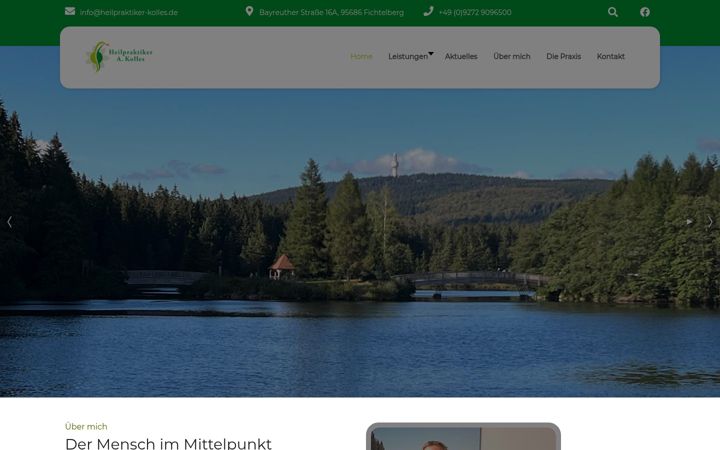This screenshot has width=720, height=450.
Task: Open the Leistungen menu item
Action: tap(408, 56)
